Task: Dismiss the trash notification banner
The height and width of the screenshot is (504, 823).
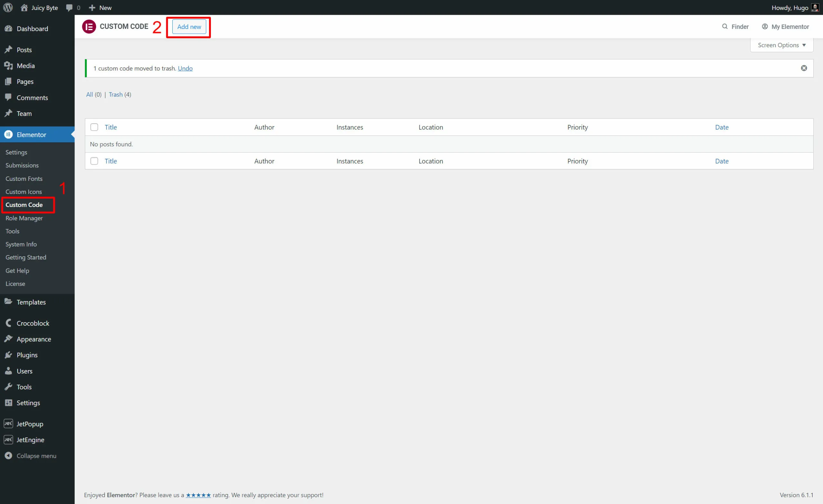Action: [x=804, y=68]
